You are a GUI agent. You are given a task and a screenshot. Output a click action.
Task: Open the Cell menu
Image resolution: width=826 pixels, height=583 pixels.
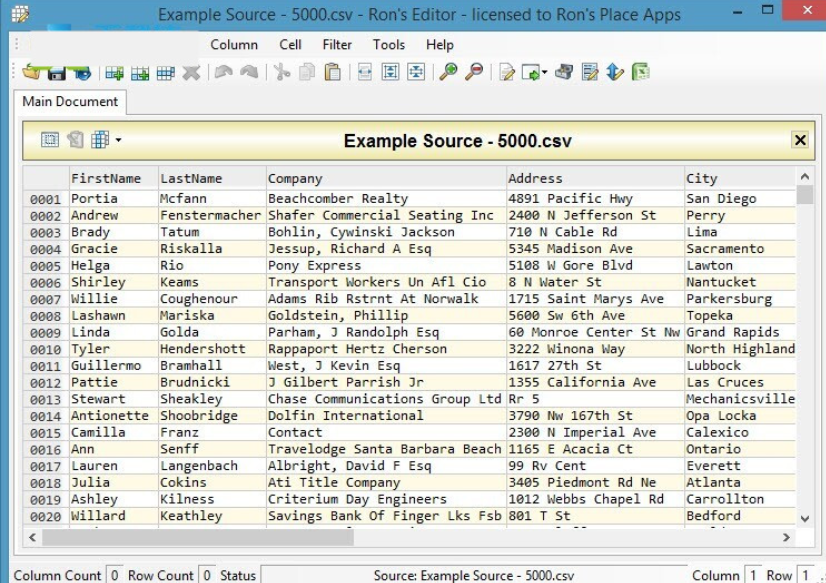290,45
